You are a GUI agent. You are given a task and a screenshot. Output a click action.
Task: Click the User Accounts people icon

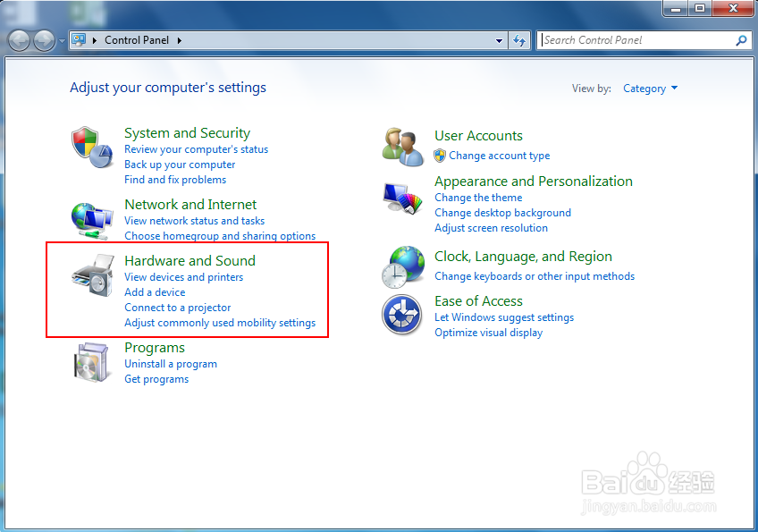point(403,147)
